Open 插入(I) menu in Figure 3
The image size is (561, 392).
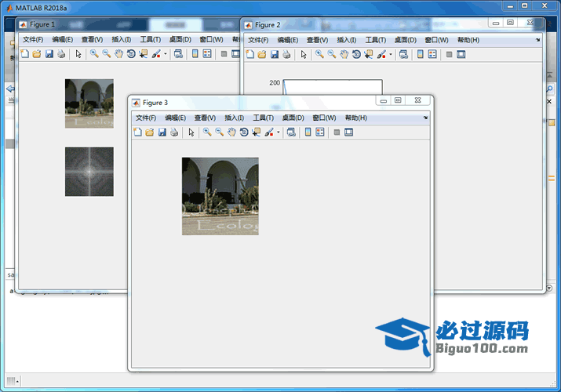click(234, 118)
